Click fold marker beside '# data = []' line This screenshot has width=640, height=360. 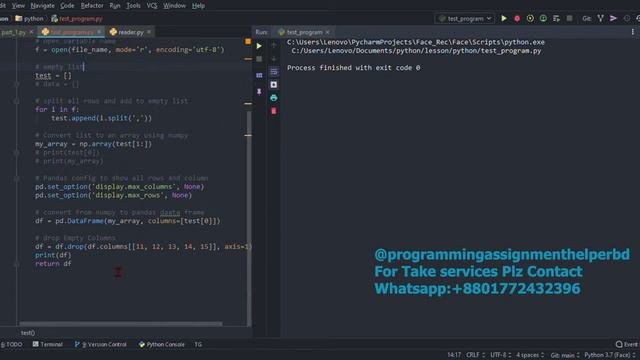pos(16,84)
